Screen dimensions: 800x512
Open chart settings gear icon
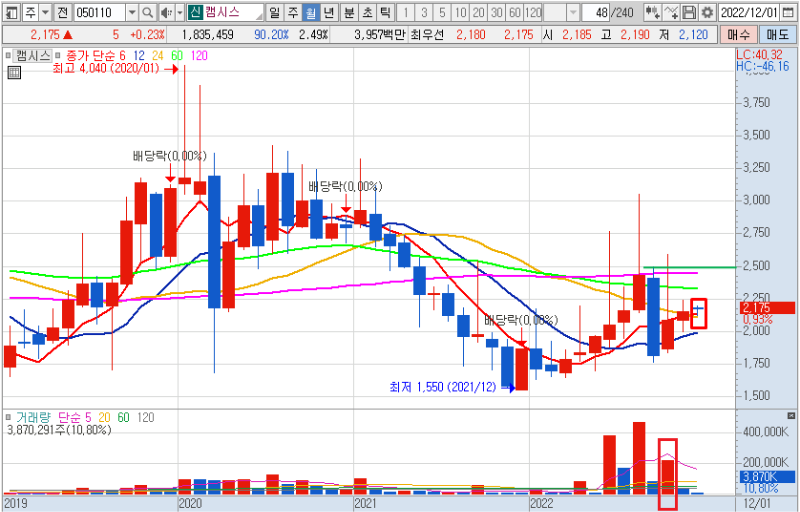pos(707,12)
